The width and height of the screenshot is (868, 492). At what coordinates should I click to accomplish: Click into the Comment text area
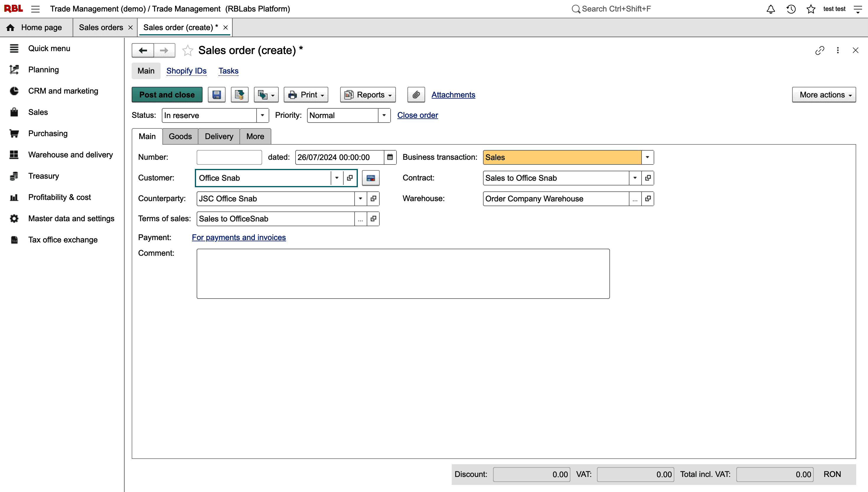403,273
